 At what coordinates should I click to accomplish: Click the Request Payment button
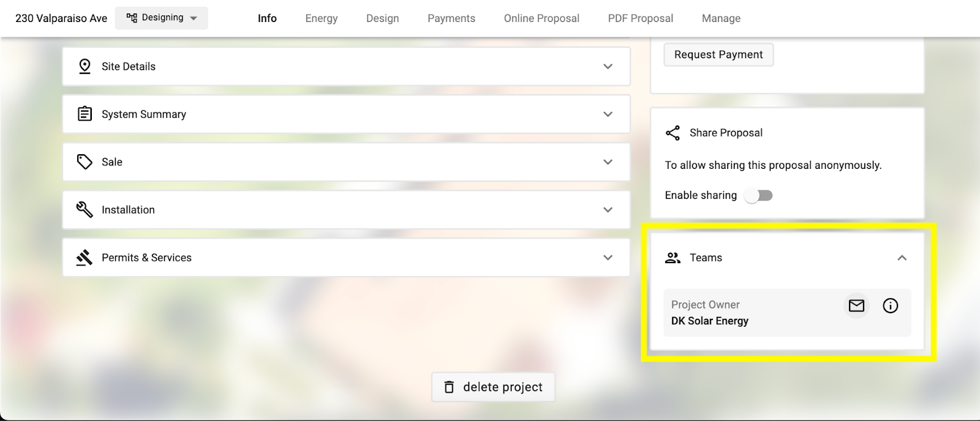(x=718, y=54)
